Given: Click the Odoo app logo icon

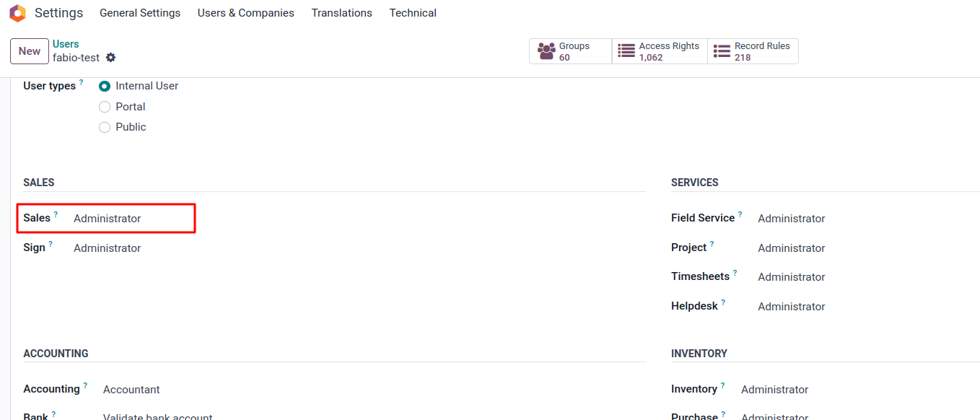Looking at the screenshot, I should tap(17, 13).
